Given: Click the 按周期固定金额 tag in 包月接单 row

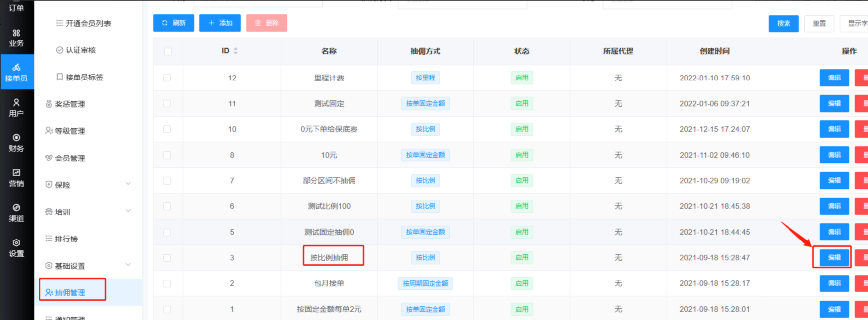Looking at the screenshot, I should [425, 283].
